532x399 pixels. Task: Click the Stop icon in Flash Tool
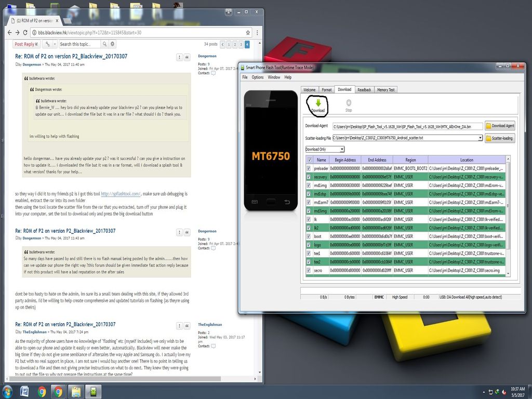pyautogui.click(x=349, y=102)
